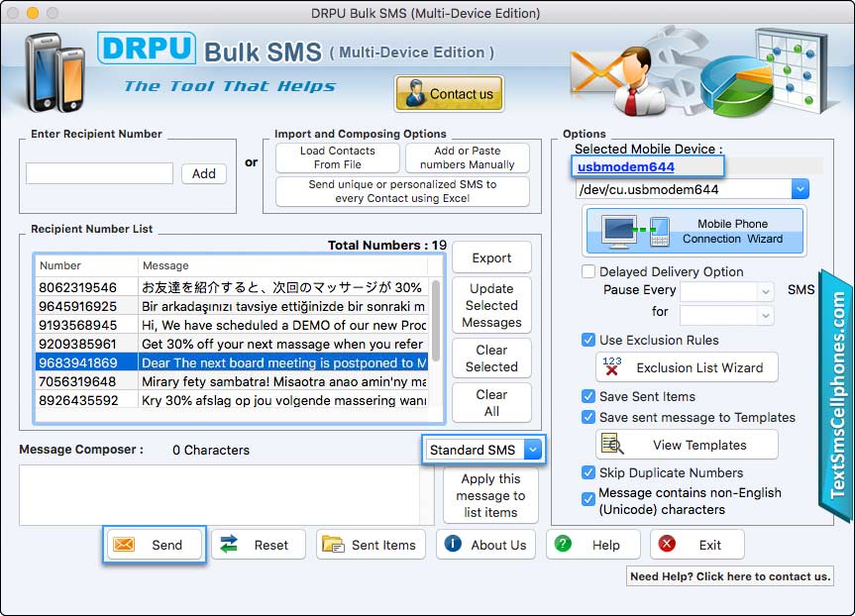Click the Enter Recipient Number input field
Screen dimensions: 855x616
click(99, 173)
